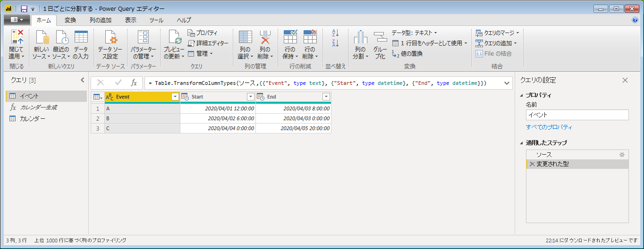Expand the formula bar
This screenshot has width=644, height=249.
[507, 83]
